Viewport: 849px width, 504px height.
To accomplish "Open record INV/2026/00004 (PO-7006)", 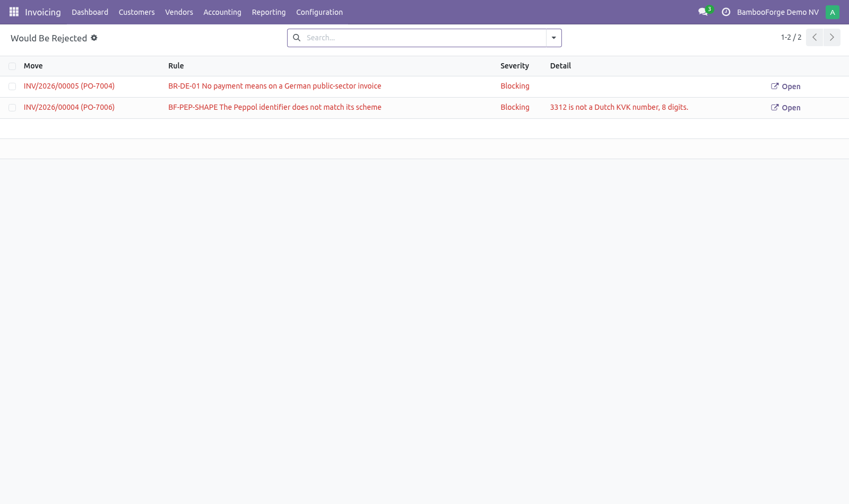I will pos(69,107).
